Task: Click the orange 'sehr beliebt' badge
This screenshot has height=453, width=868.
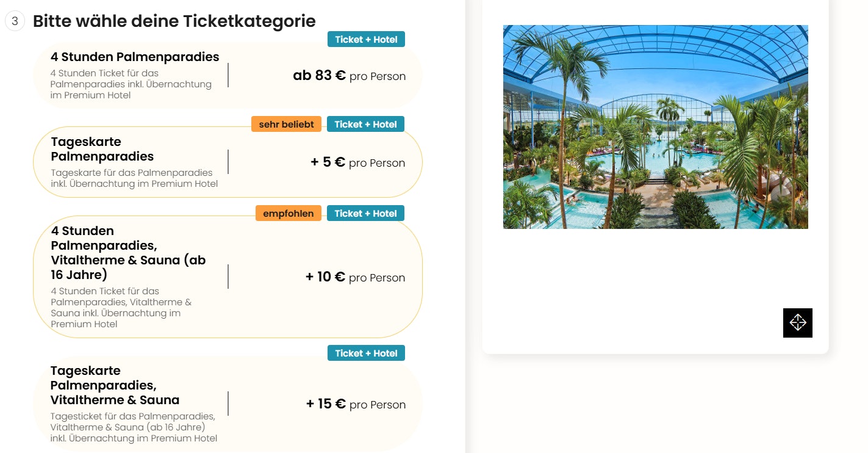Action: (286, 125)
